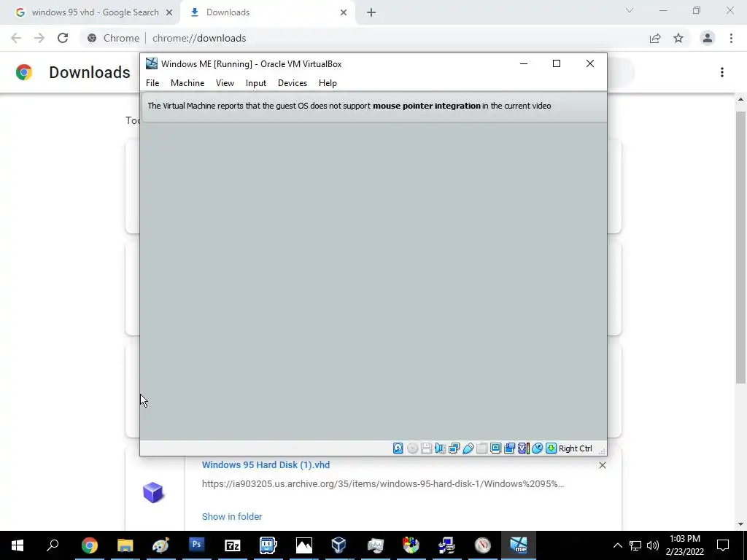Click the volume speaker tray icon
747x560 pixels.
tap(653, 545)
